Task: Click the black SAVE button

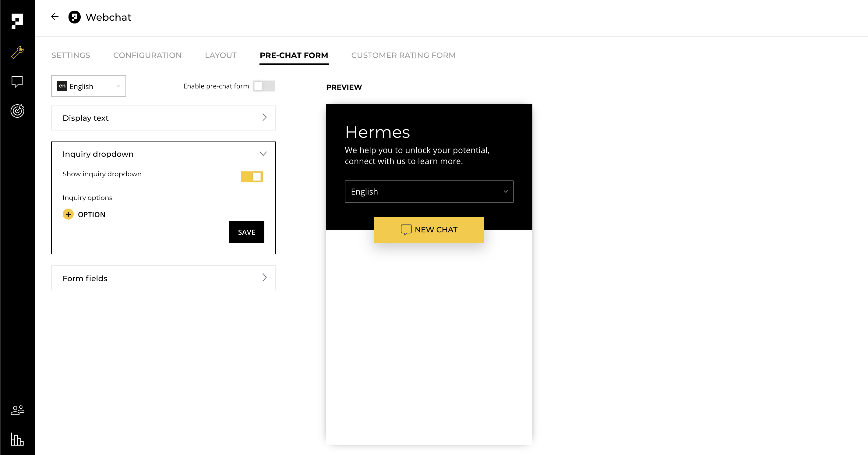Action: pos(246,232)
